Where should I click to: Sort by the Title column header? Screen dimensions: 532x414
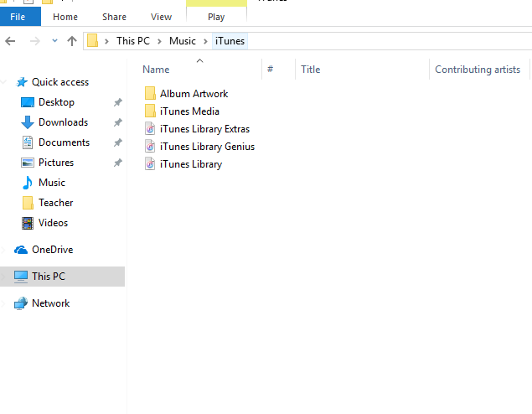[x=311, y=70]
